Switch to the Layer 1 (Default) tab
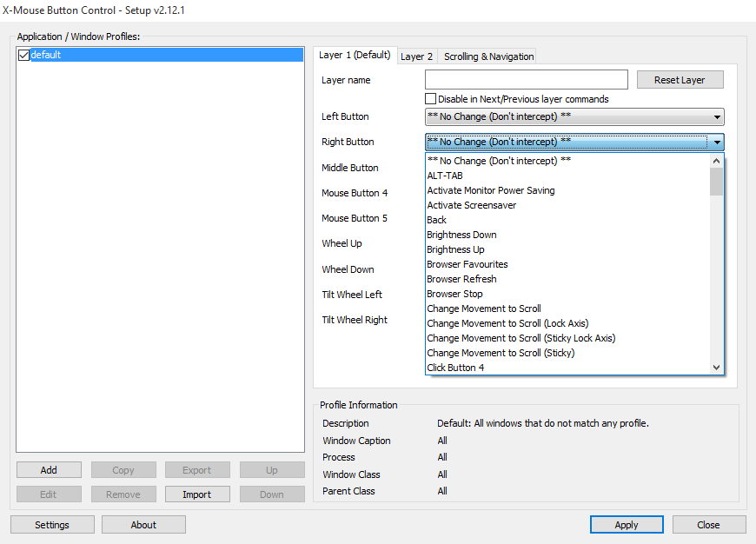The height and width of the screenshot is (544, 756). click(355, 55)
